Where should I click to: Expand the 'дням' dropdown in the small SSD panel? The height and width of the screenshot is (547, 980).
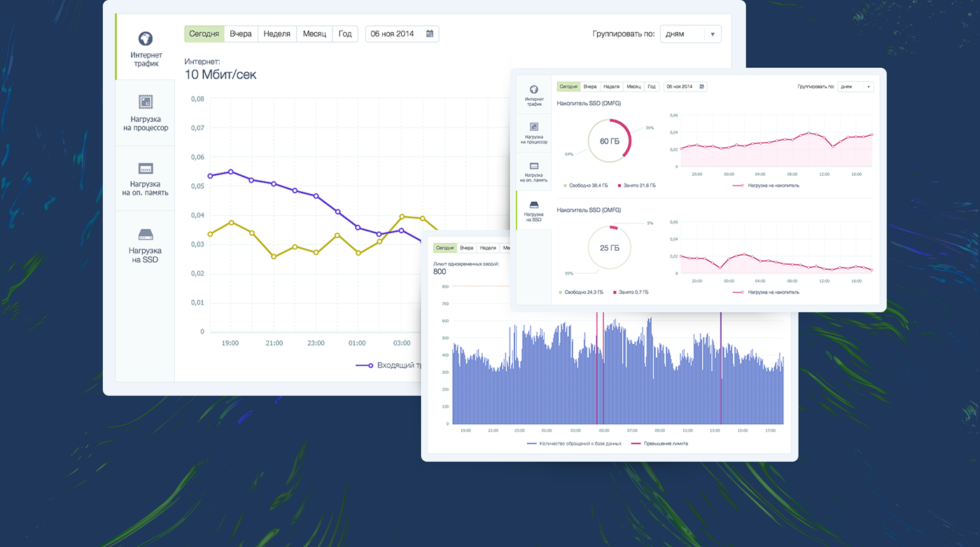click(855, 87)
